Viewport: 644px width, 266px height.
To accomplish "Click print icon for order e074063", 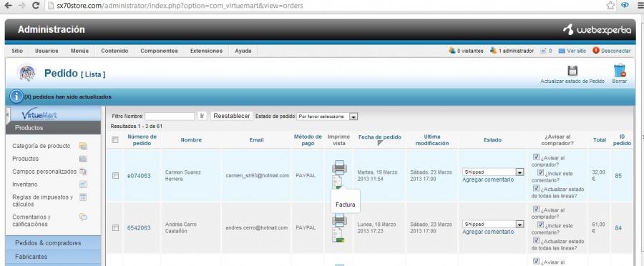I will [x=339, y=167].
